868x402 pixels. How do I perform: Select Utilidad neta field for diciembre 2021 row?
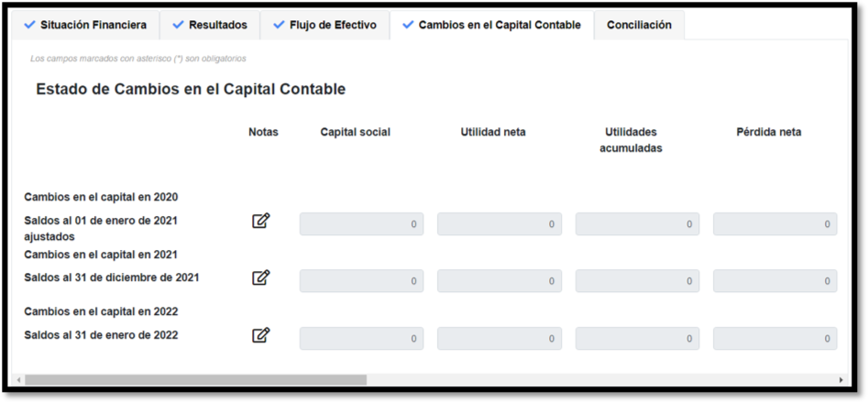pos(499,281)
